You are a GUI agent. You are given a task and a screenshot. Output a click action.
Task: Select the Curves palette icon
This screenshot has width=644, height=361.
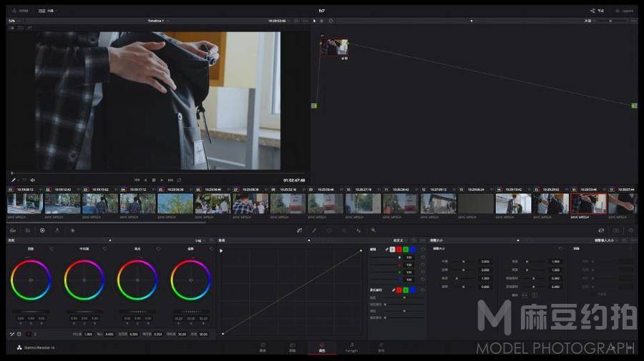(x=299, y=231)
